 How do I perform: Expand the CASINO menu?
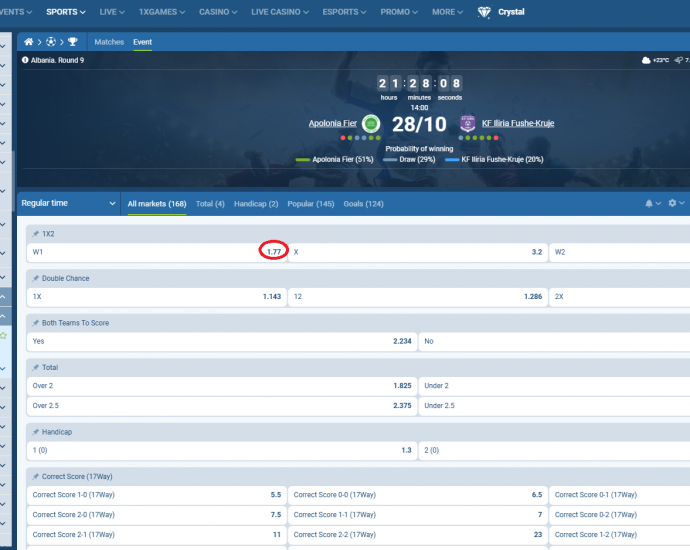click(218, 12)
